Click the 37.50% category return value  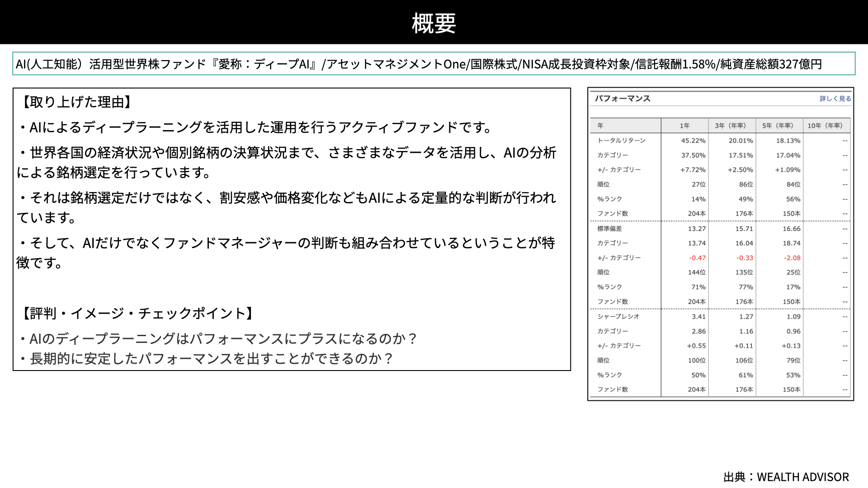click(693, 155)
